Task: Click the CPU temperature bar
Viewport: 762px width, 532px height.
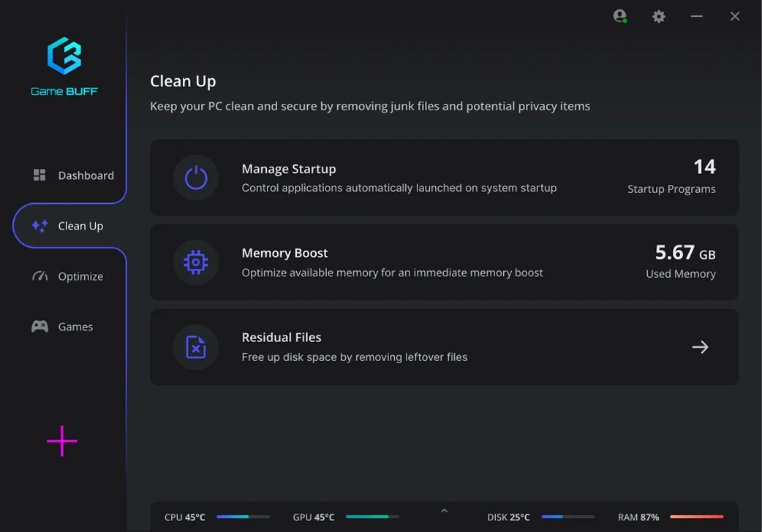Action: [x=243, y=517]
